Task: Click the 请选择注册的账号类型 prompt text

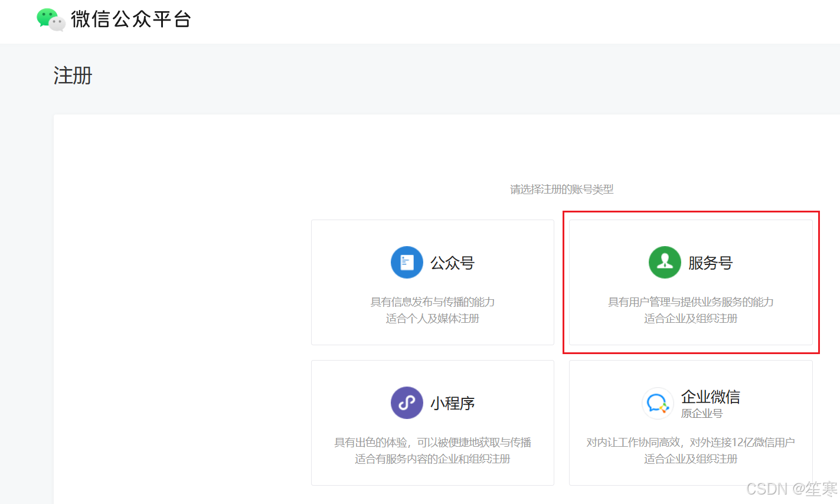Action: [562, 189]
